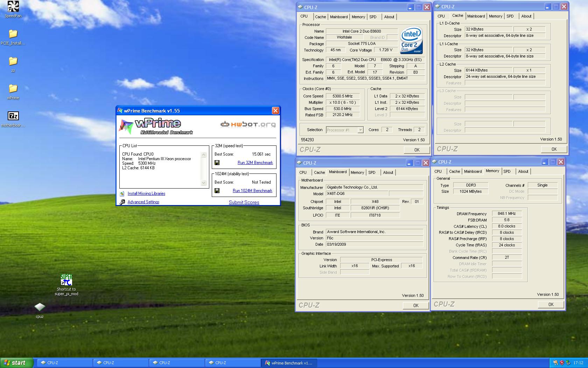Screen dimensions: 588x368
Task: Click the Intel Core 2 Duo logo
Action: click(x=411, y=40)
